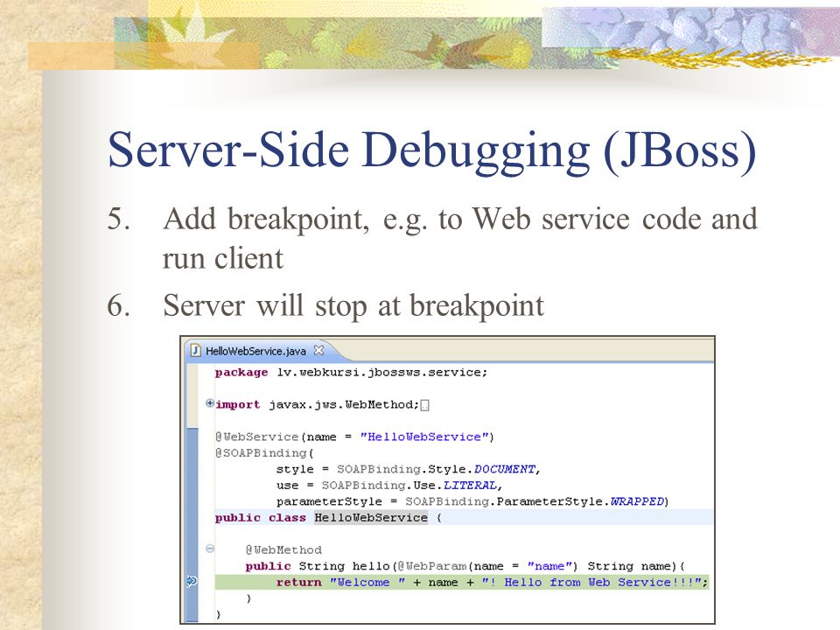
Task: Click the "name" string in the WebParam annotation
Action: pos(549,566)
